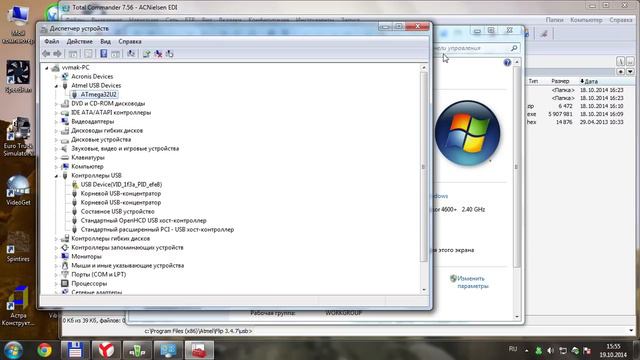The image size is (640, 360).
Task: Click the Disable device icon ending the toolbar
Action: point(169,53)
